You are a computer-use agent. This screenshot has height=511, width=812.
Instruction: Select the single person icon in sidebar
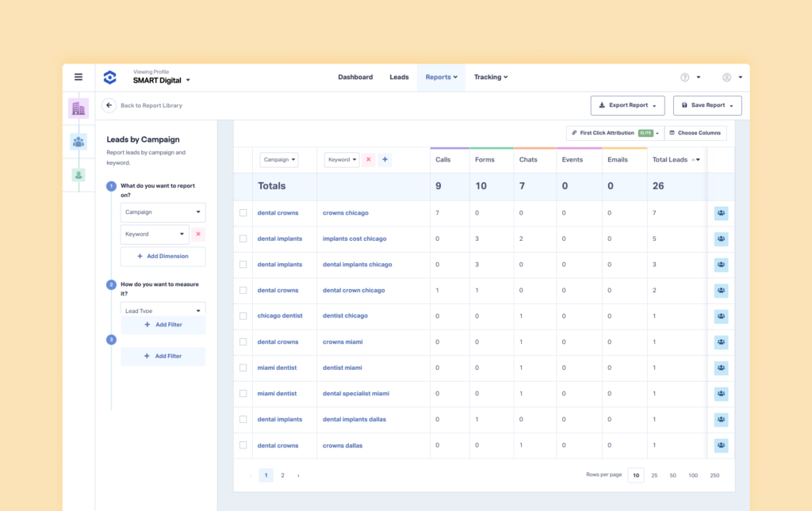click(78, 174)
